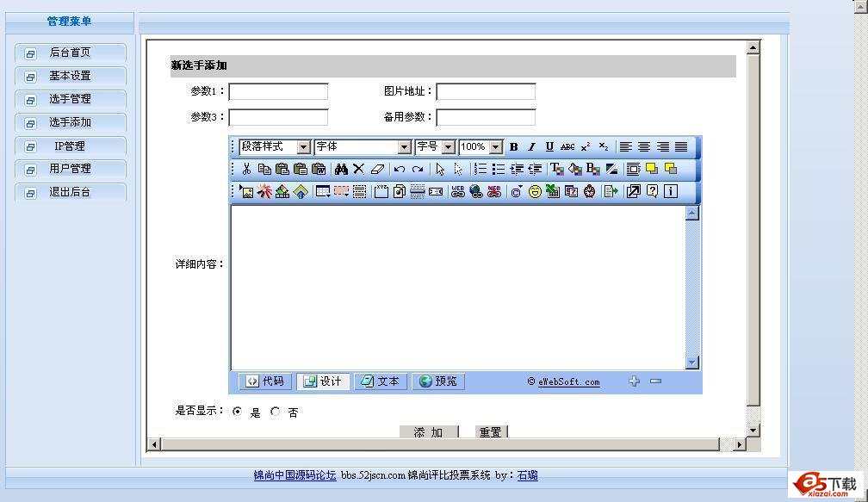
Task: Open the 100% zoom dropdown
Action: [x=481, y=146]
